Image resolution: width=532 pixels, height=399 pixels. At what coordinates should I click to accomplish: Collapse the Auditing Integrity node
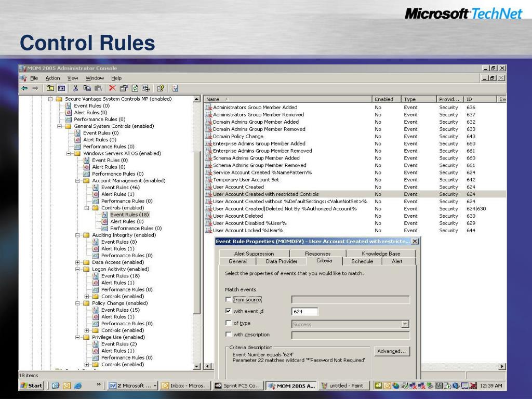pos(78,235)
